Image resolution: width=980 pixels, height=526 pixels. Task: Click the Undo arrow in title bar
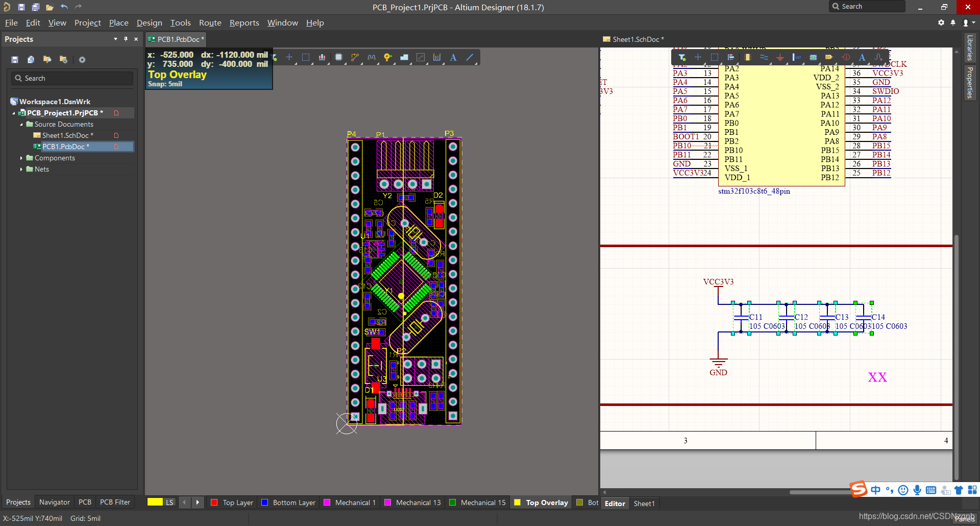(x=64, y=7)
